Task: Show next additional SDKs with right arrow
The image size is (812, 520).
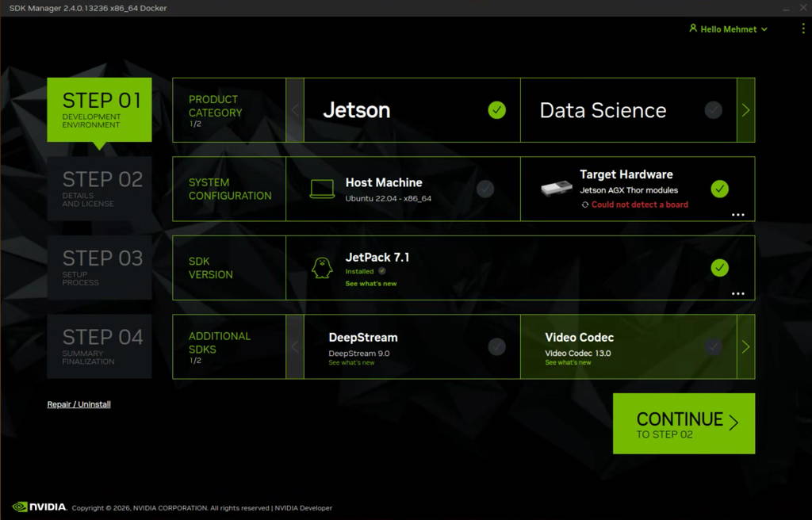Action: coord(745,346)
